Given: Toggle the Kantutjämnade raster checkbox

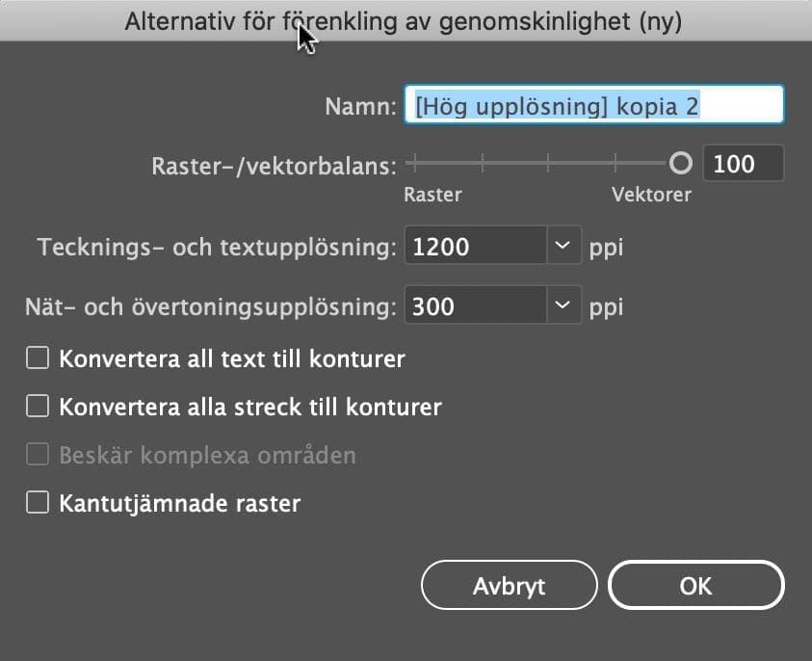Looking at the screenshot, I should coord(38,503).
